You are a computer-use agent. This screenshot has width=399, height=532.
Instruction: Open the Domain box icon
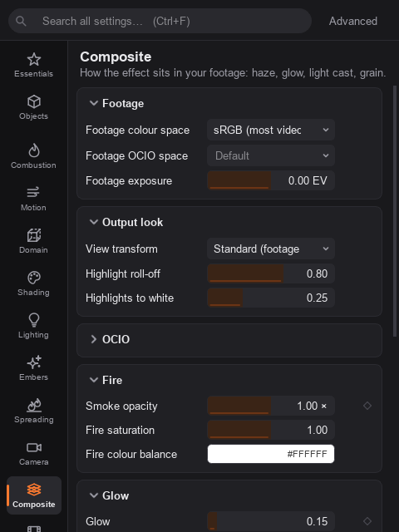click(x=34, y=235)
